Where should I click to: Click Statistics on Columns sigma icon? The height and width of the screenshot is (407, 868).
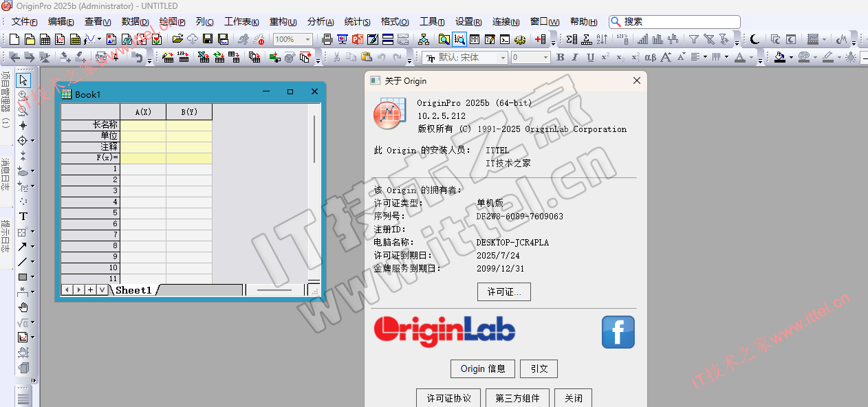[x=572, y=39]
